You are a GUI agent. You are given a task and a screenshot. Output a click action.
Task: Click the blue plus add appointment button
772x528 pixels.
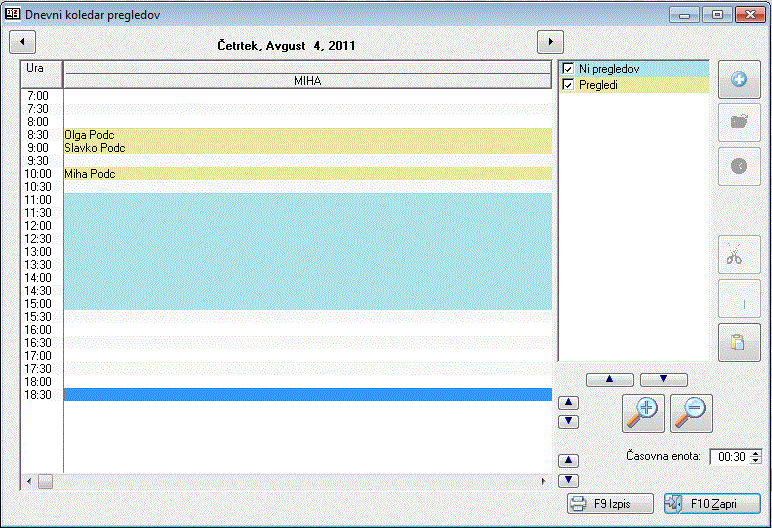click(x=739, y=80)
